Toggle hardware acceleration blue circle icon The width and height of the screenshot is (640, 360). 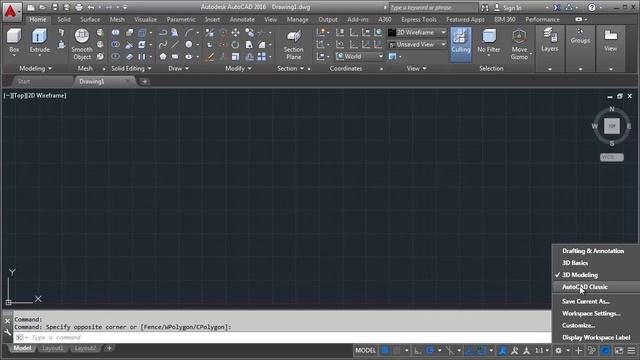605,351
